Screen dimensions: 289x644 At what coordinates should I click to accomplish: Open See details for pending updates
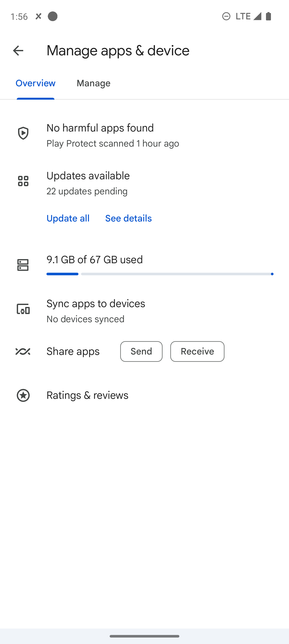pyautogui.click(x=128, y=218)
